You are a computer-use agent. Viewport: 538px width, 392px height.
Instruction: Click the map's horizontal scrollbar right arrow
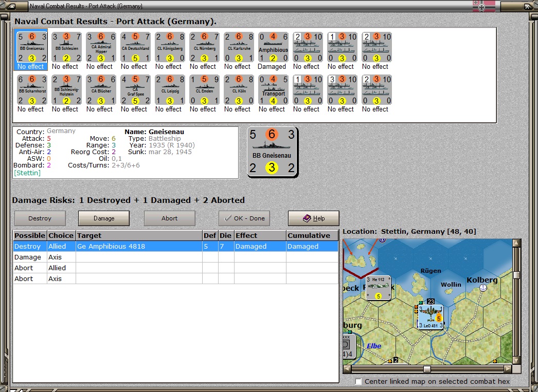click(508, 369)
